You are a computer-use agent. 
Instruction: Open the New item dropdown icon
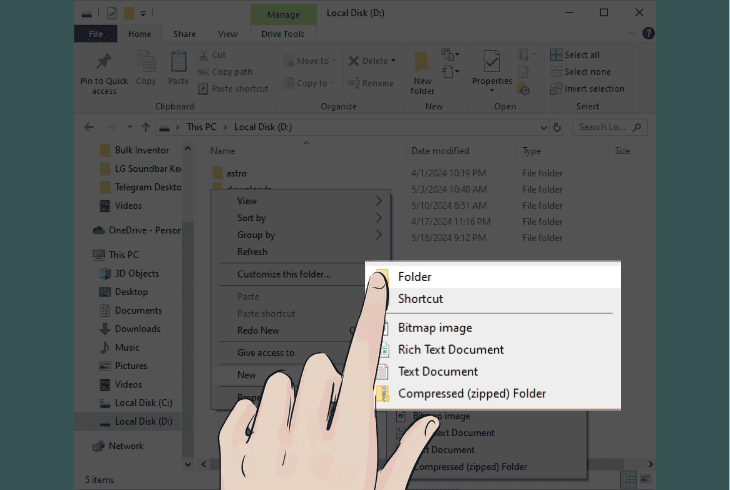coord(450,55)
